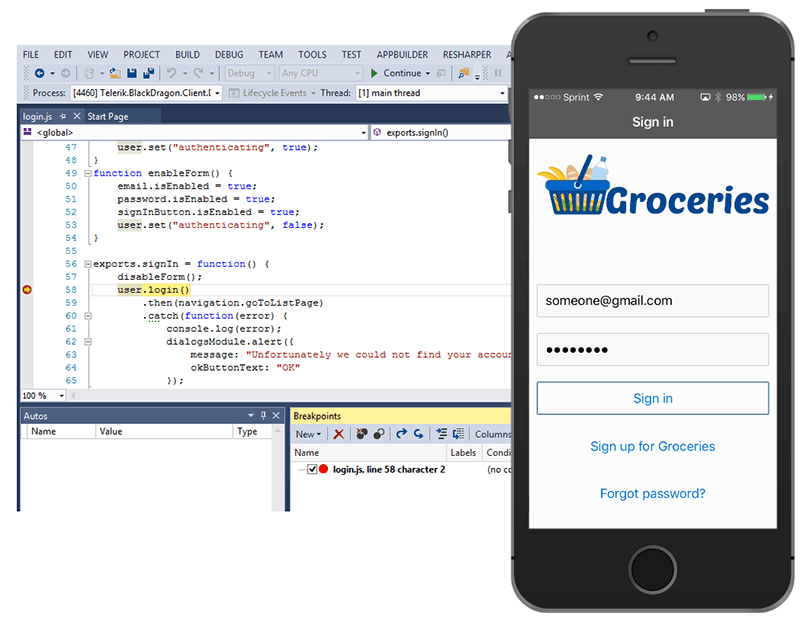Image resolution: width=800 pixels, height=622 pixels.
Task: Click the Continue button label
Action: pyautogui.click(x=402, y=73)
